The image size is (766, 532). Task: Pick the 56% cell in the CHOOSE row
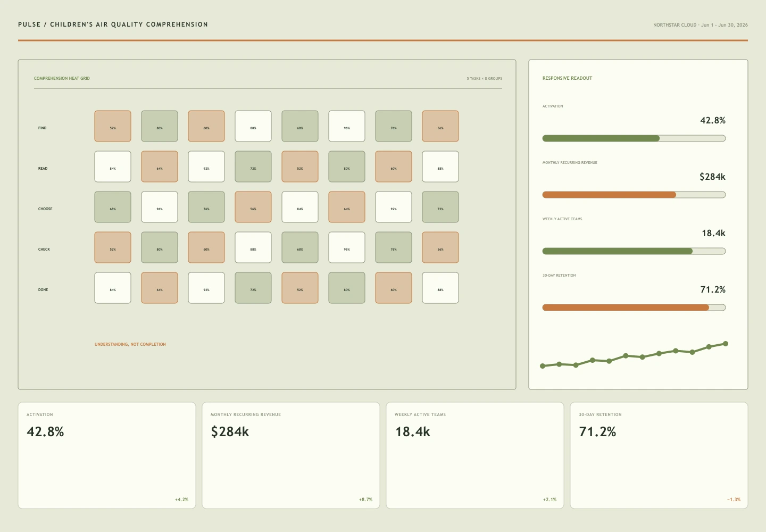point(253,207)
